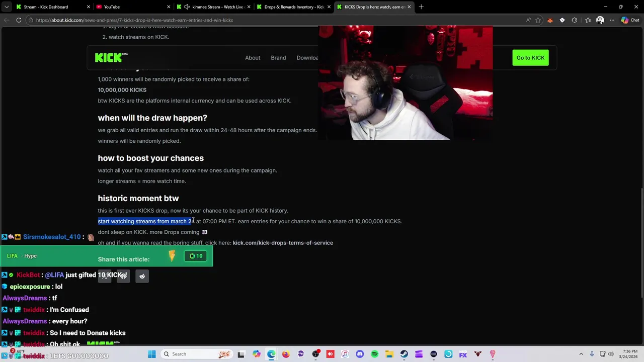This screenshot has width=644, height=362.
Task: Click the Sirsmokesalot_410 username in chat
Action: coord(52,237)
